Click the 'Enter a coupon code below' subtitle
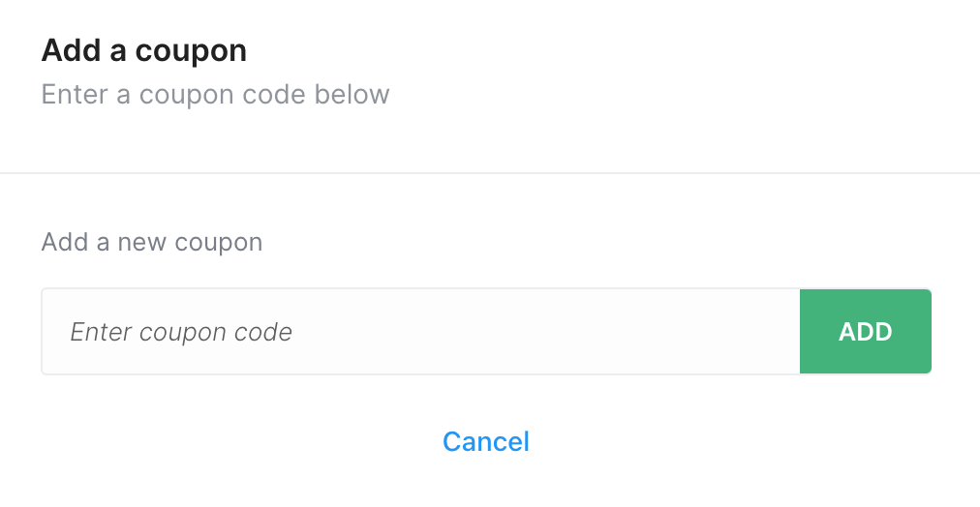 216,95
